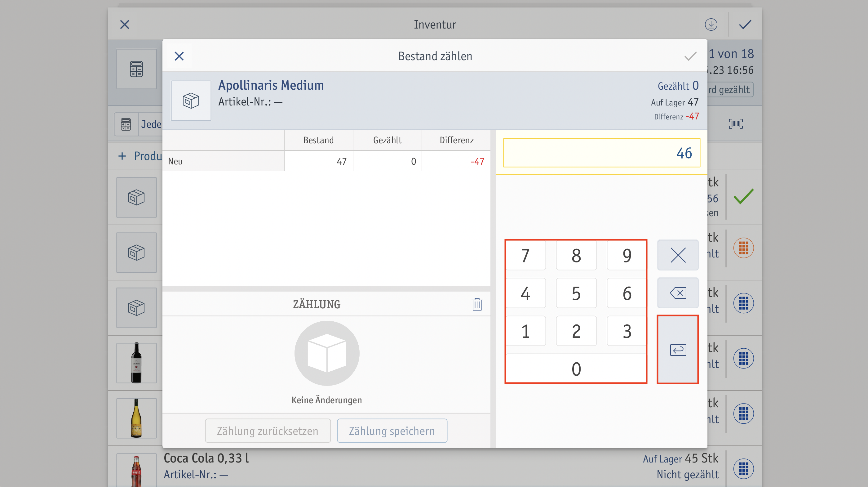Tap digit 6 on the keypad
The width and height of the screenshot is (868, 487).
[x=627, y=293]
